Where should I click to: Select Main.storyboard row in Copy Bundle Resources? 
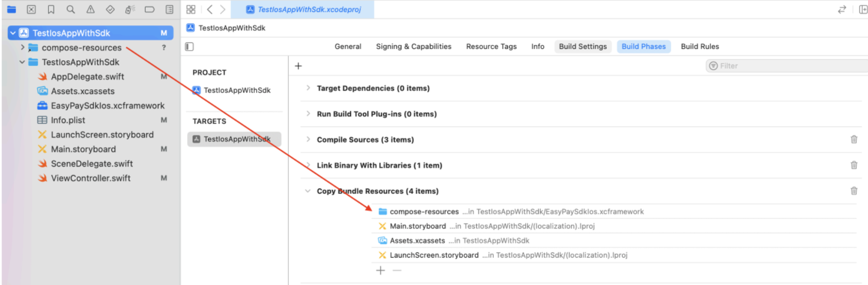click(614, 226)
